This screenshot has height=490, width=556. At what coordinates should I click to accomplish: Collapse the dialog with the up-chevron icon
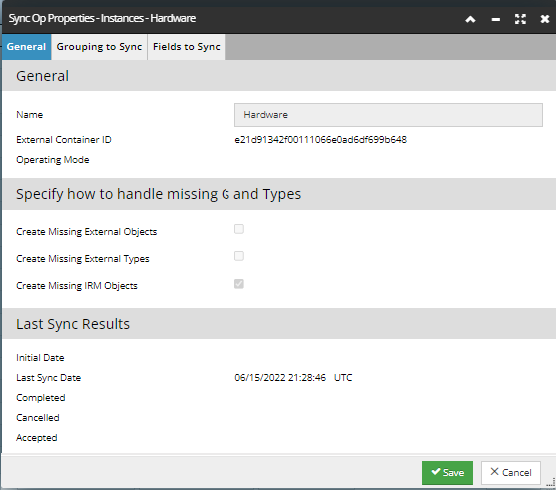(x=470, y=19)
